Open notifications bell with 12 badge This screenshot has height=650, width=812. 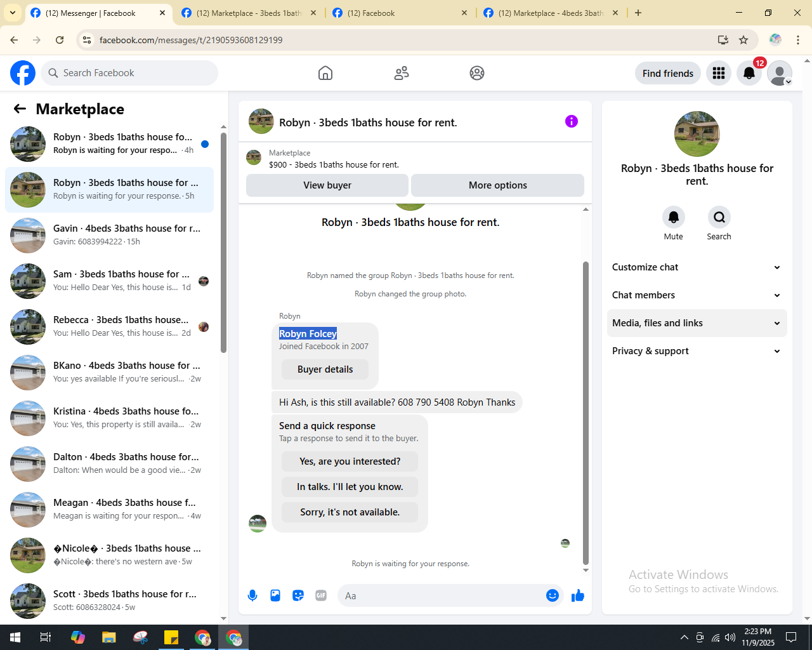pyautogui.click(x=749, y=73)
